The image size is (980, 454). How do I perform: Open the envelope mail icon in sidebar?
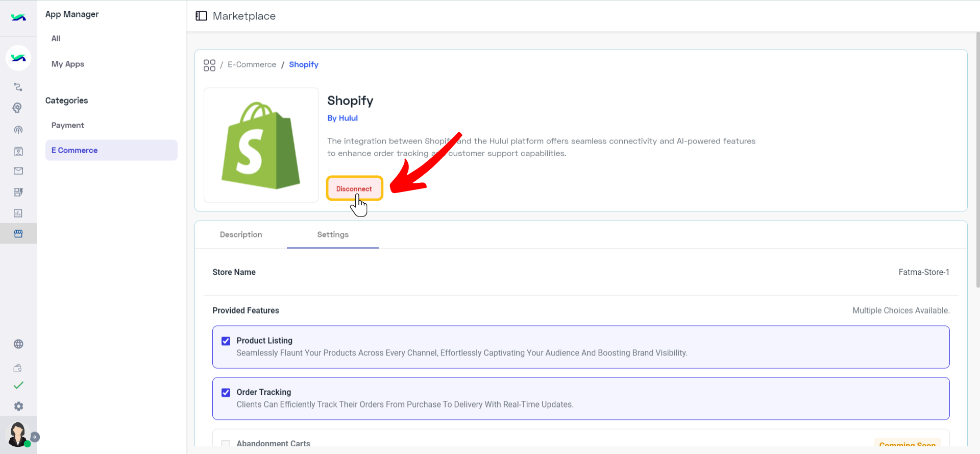coord(18,171)
